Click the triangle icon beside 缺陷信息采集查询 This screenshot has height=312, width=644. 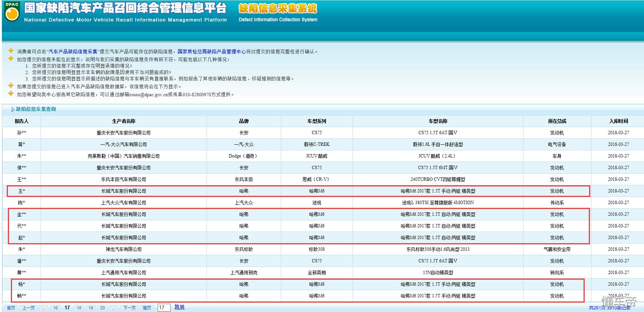(x=13, y=109)
